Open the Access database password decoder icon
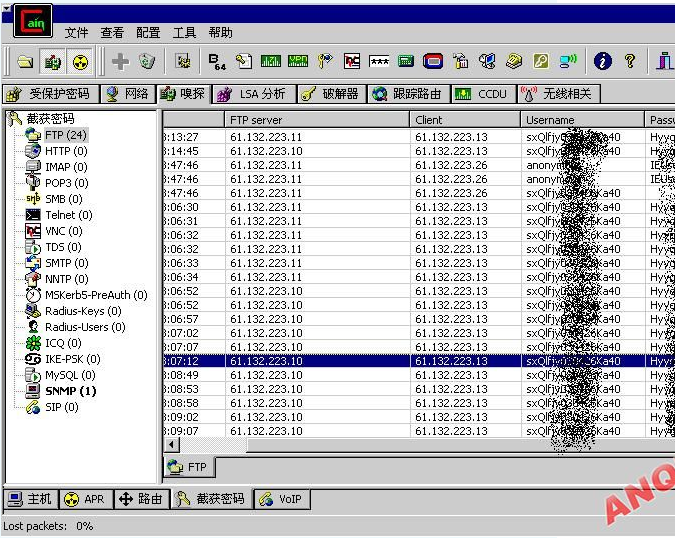This screenshot has height=538, width=675. pyautogui.click(x=244, y=62)
